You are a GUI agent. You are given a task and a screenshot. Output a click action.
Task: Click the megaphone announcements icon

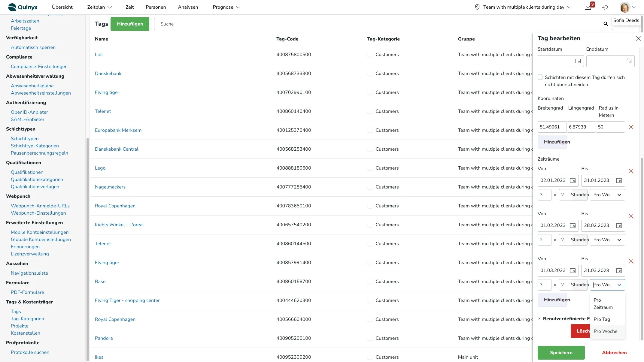click(605, 7)
